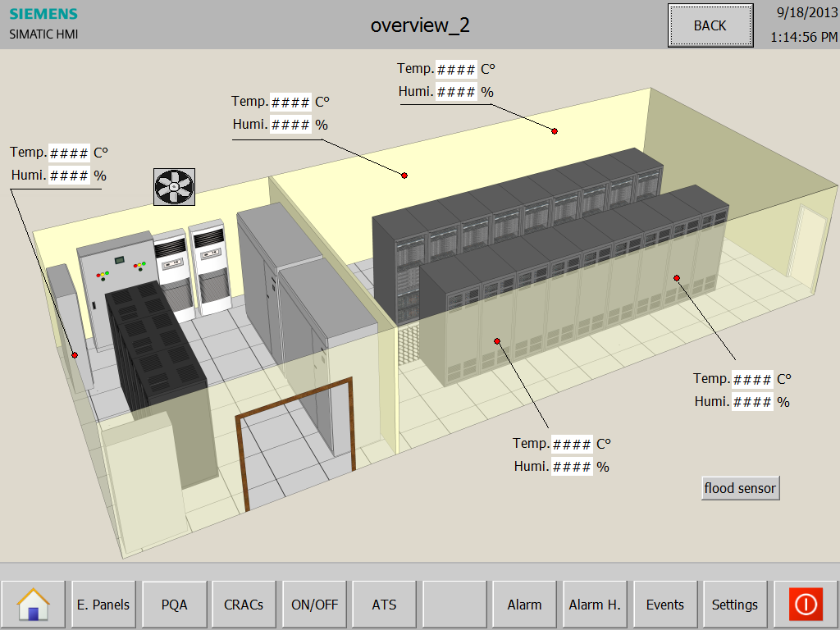Click the SIMATIC HMI label

point(43,34)
